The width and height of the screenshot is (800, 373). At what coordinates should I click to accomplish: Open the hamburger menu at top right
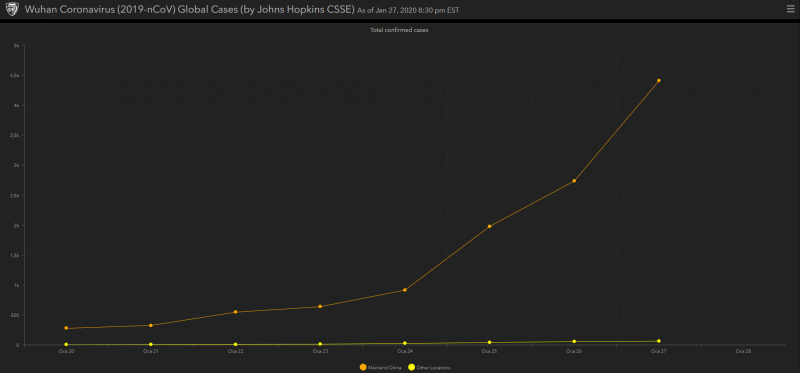coord(791,9)
